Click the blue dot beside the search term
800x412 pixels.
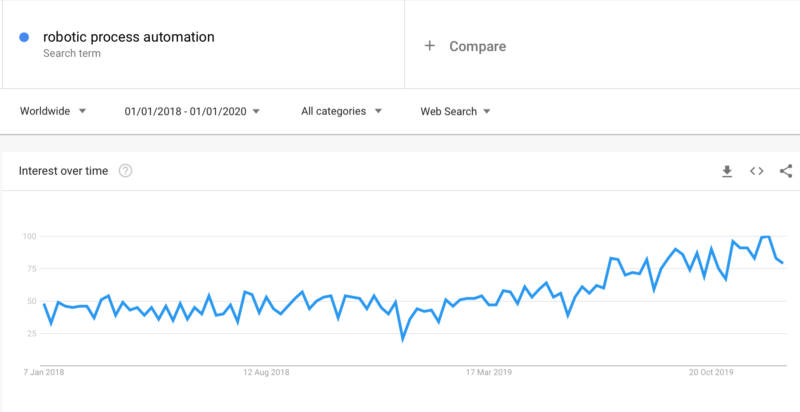point(24,37)
